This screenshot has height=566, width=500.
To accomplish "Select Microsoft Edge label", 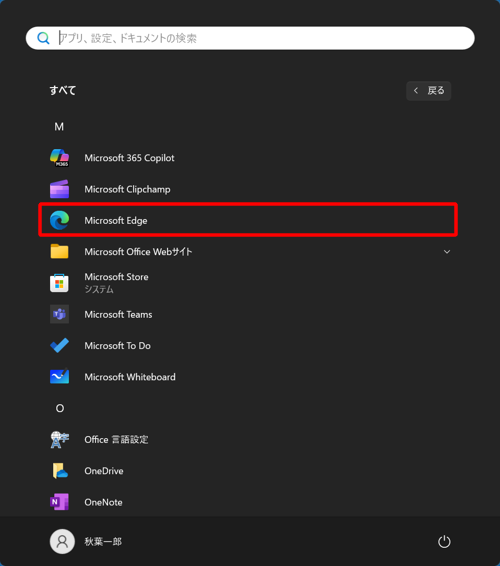I will tap(116, 221).
